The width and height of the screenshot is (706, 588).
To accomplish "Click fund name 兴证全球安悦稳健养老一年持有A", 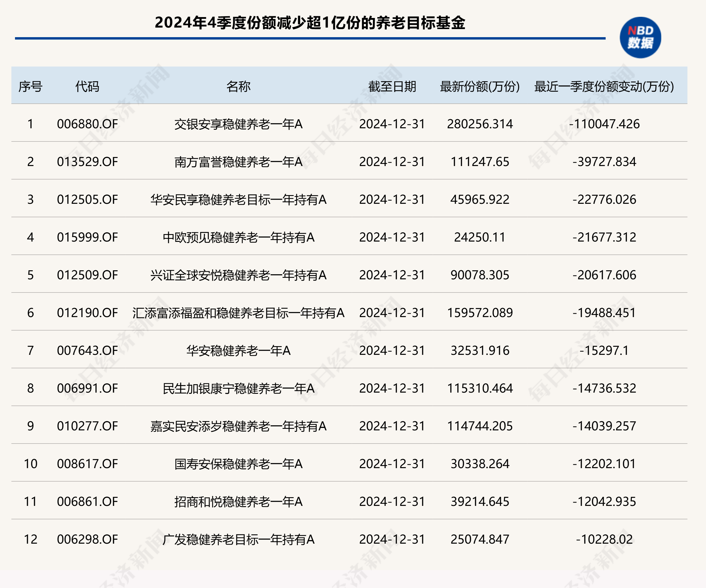I will (238, 275).
